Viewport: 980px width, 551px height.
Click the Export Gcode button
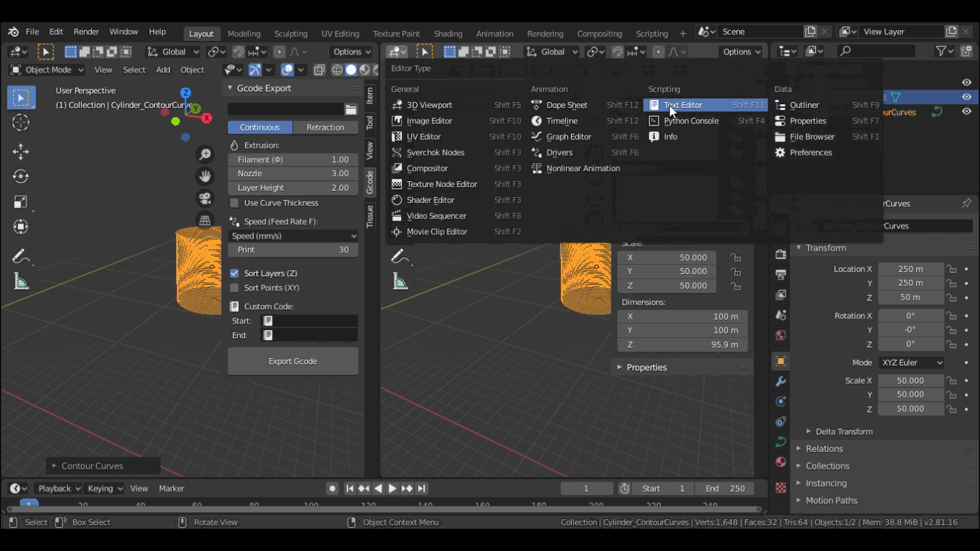(x=293, y=362)
